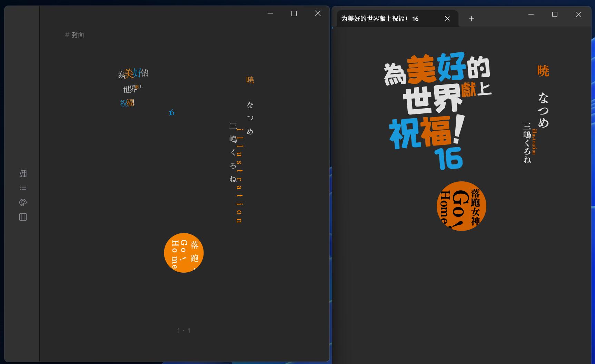595x364 pixels.
Task: Click the 1 · 1 page indicator
Action: click(184, 331)
